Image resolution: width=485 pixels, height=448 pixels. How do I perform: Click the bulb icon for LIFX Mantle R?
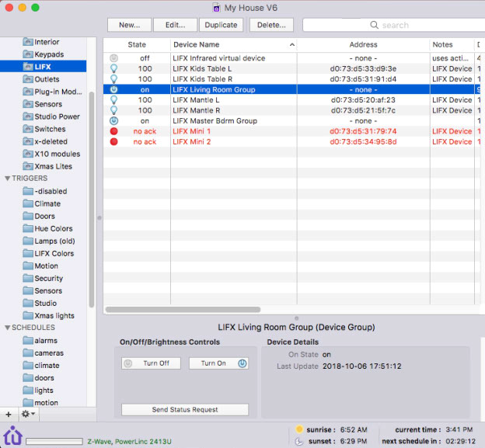click(113, 110)
